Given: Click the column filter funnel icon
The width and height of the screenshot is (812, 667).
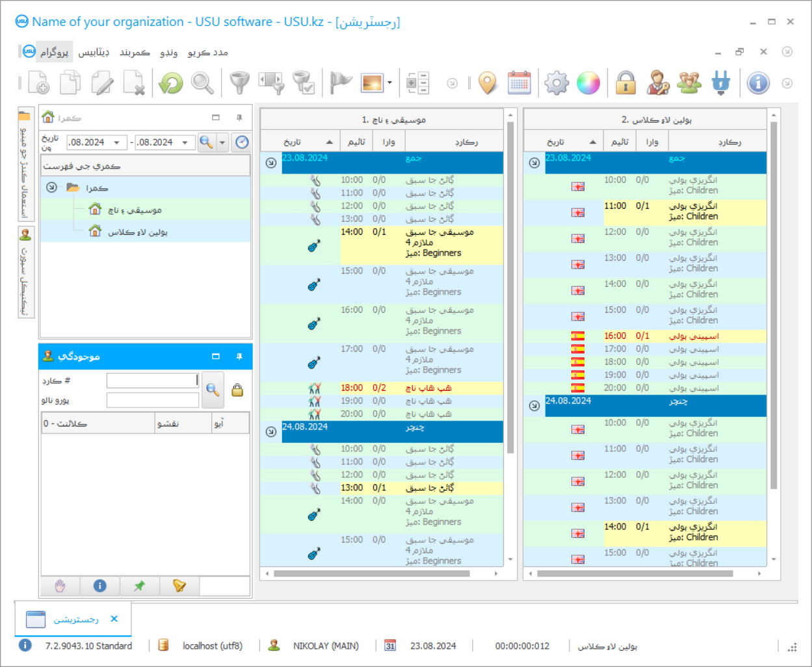Looking at the screenshot, I should tap(272, 83).
